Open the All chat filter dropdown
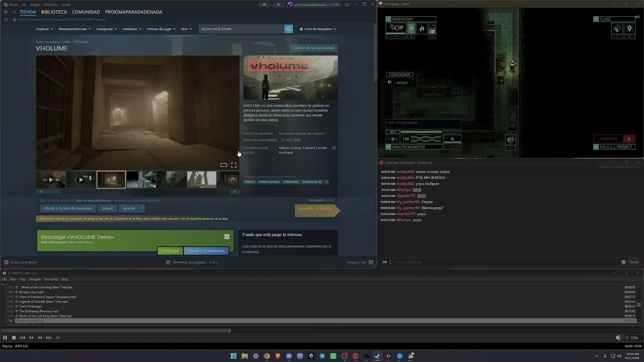 [x=386, y=262]
